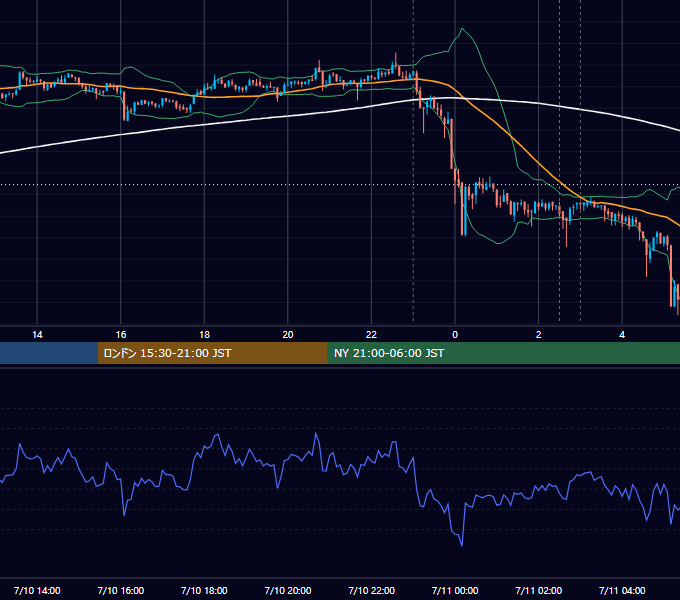Click the 7/11 00:00 date label
Image resolution: width=680 pixels, height=600 pixels.
[x=455, y=590]
